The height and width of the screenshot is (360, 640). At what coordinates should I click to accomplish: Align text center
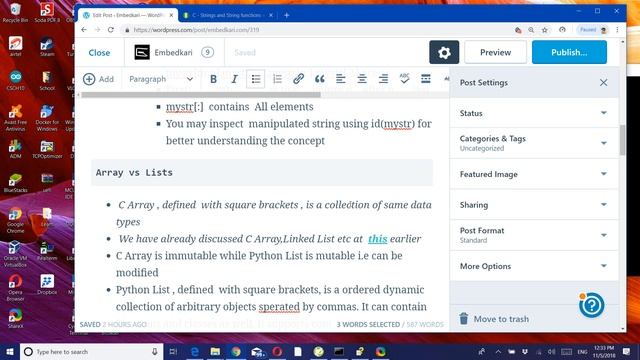click(362, 79)
